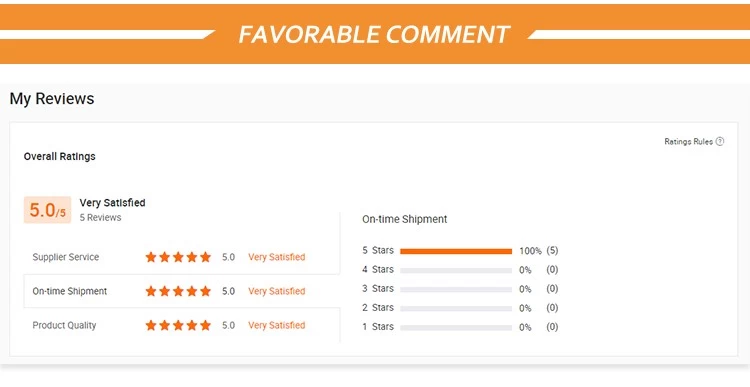Click the 5.0/5 overall score badge

tap(47, 210)
